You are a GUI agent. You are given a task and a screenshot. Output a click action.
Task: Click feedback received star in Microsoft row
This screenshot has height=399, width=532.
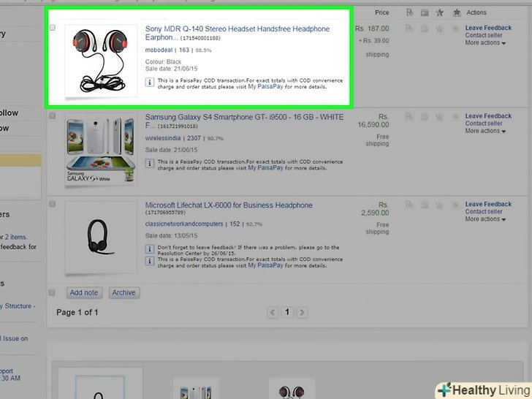(x=456, y=205)
